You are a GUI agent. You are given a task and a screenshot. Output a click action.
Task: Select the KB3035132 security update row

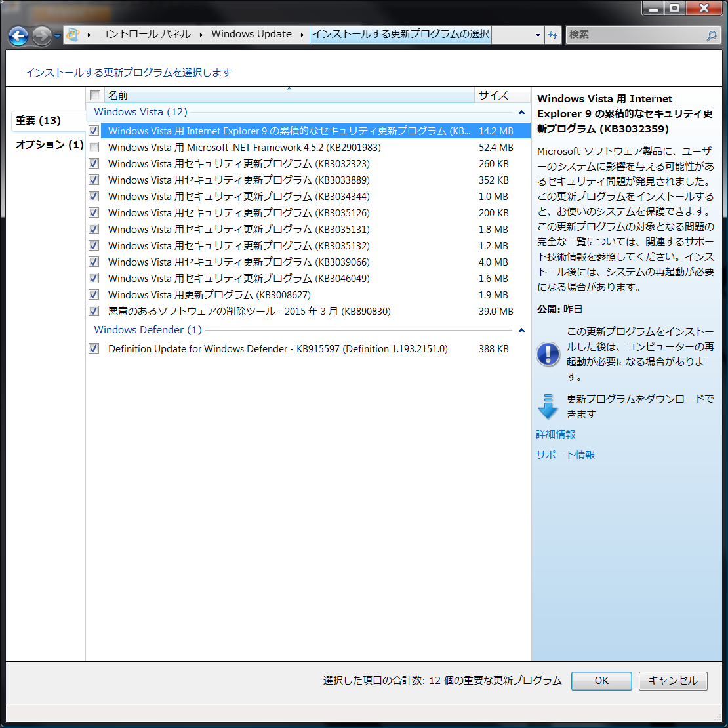[x=309, y=245]
